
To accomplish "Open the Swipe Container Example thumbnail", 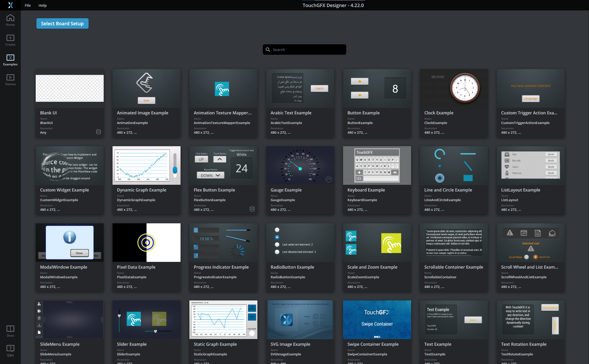I will point(377,320).
